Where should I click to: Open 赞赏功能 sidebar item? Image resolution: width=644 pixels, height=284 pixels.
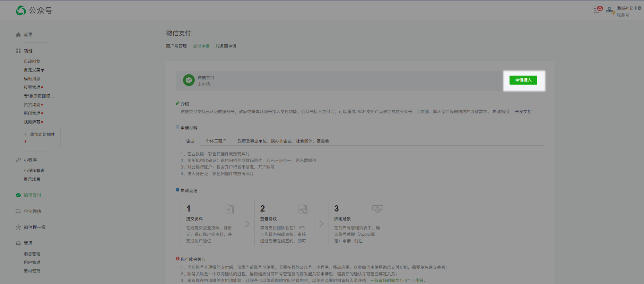(x=32, y=105)
